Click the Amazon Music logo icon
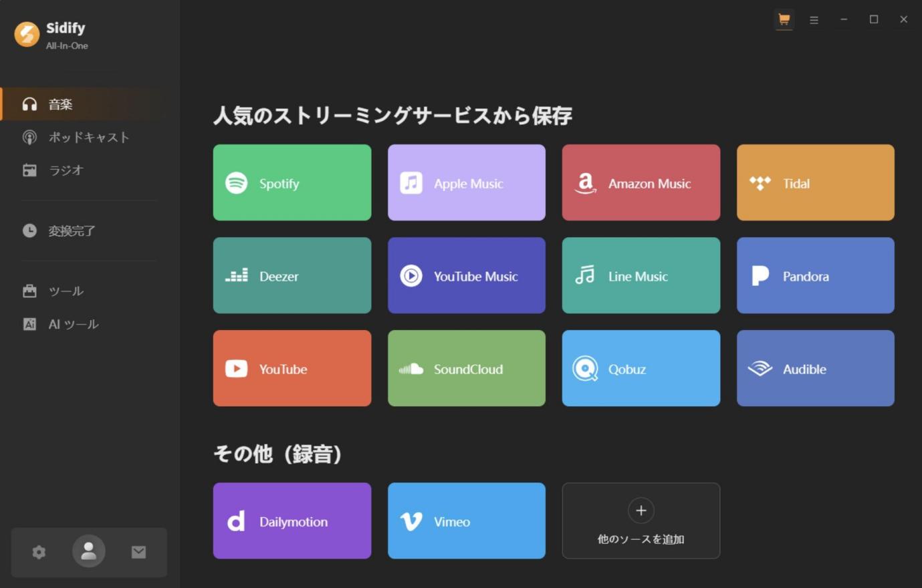The height and width of the screenshot is (588, 922). (x=586, y=183)
